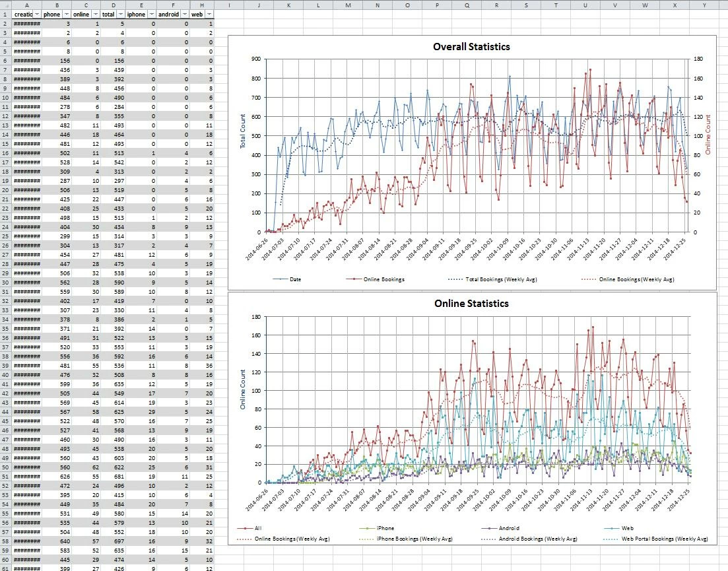The height and width of the screenshot is (571, 728).
Task: Open filter dropdown for online column
Action: click(96, 15)
